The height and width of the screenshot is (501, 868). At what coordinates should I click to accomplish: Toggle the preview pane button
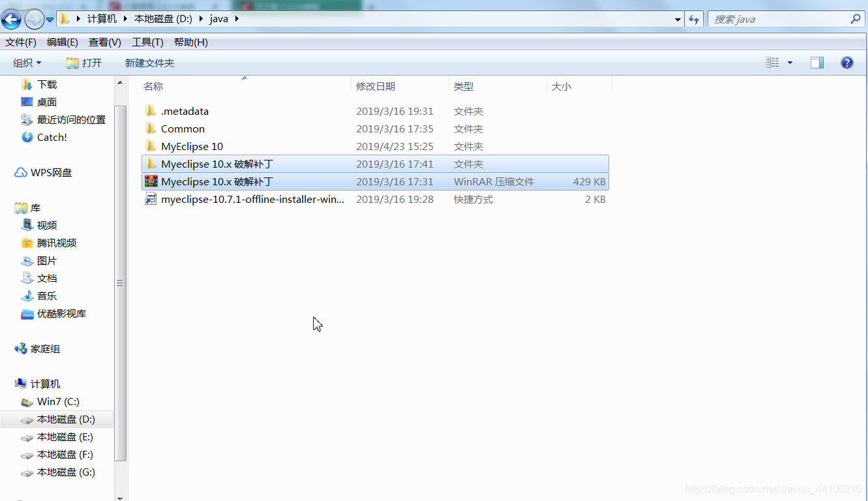coord(817,63)
